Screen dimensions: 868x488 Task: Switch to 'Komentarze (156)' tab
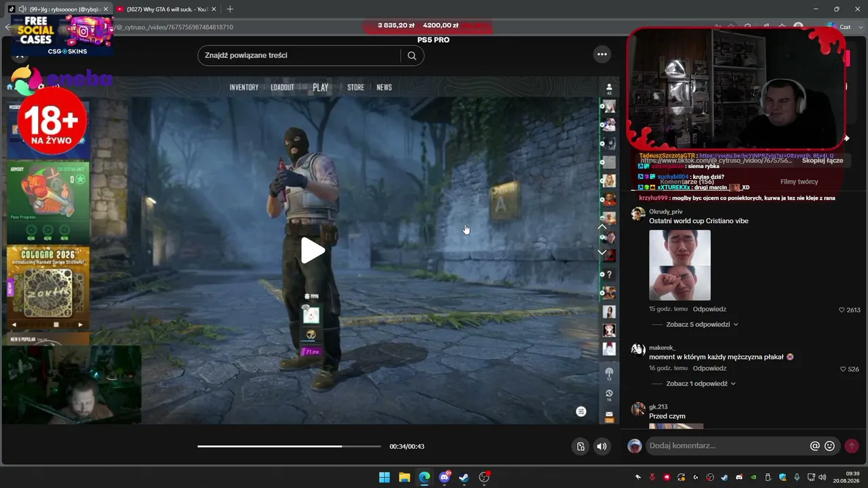pyautogui.click(x=687, y=182)
